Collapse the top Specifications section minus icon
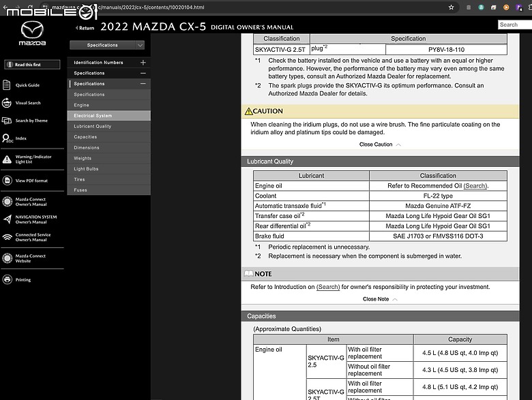 pos(143,73)
